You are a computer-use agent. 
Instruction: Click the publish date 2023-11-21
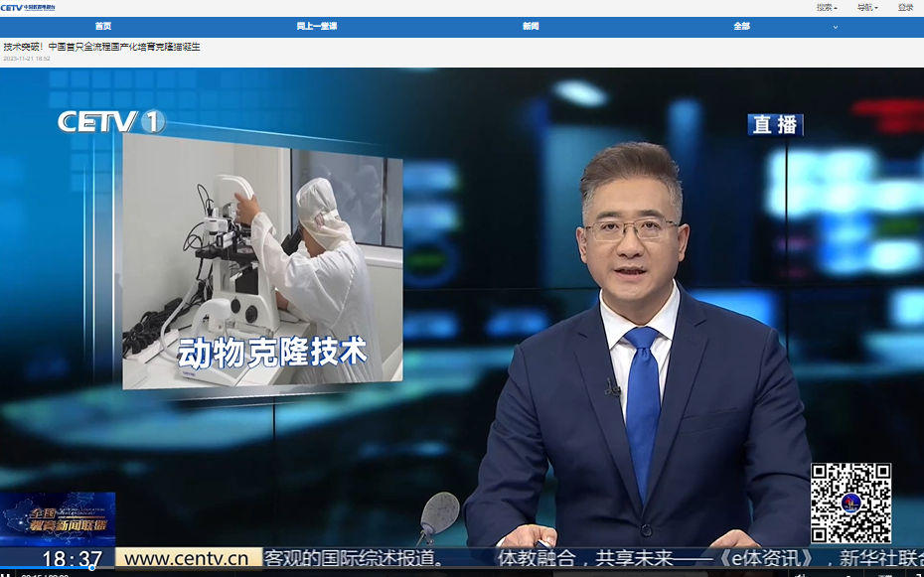(27, 59)
